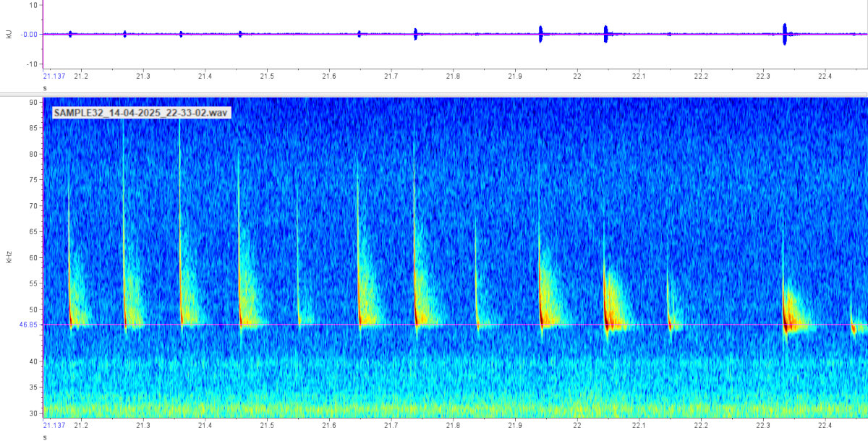Click the waveform pulse near 21.74 s
Screen dimensions: 868x441
[x=415, y=34]
